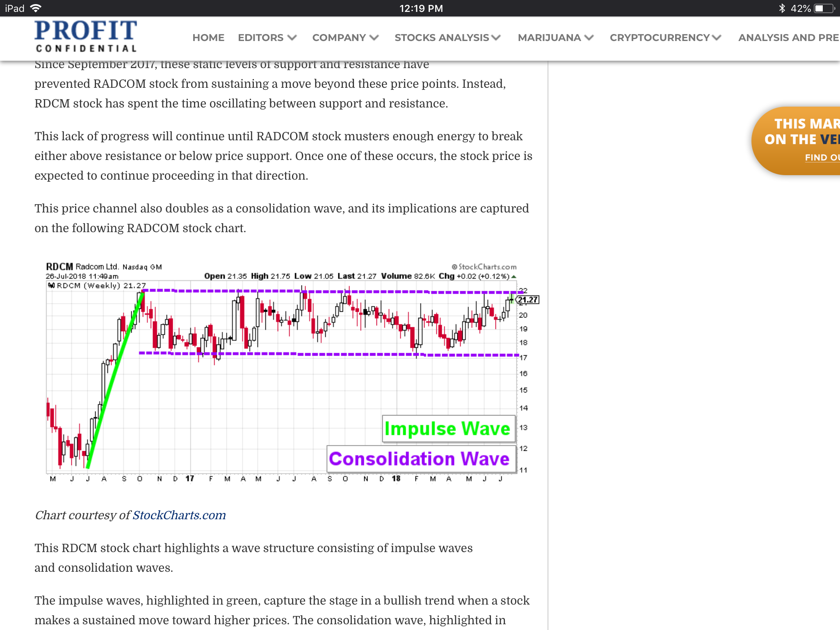Image resolution: width=840 pixels, height=630 pixels.
Task: Tap the 42% battery percentage
Action: pos(800,8)
